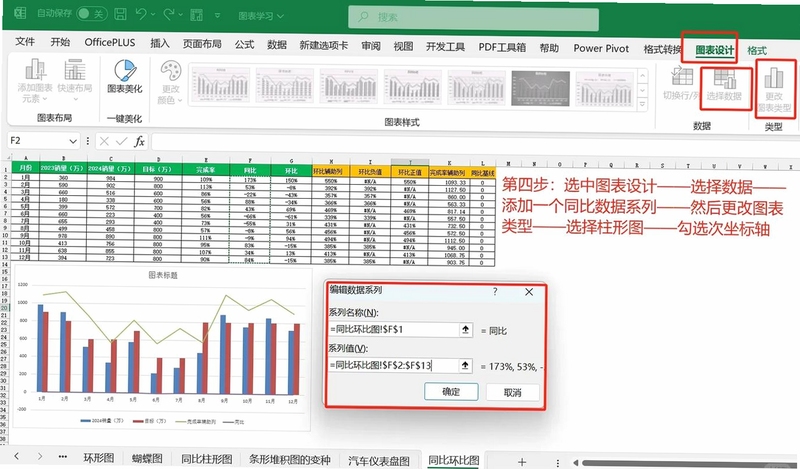Click next sheet navigation arrow

pyautogui.click(x=40, y=457)
